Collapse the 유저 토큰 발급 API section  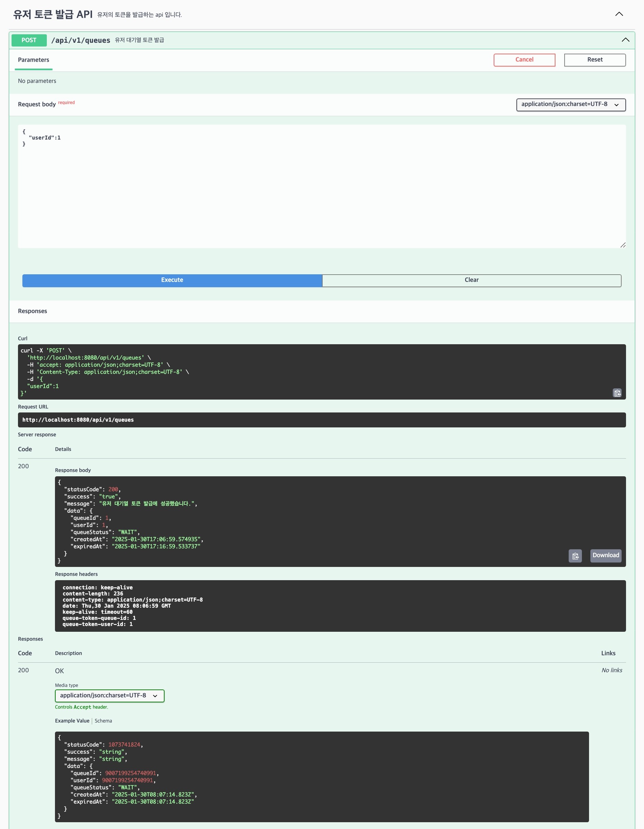coord(619,14)
